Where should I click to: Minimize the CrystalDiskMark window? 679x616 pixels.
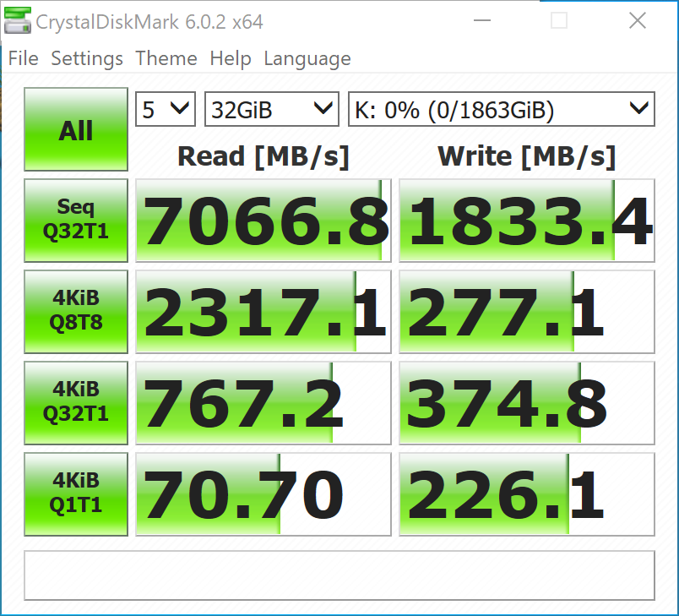tap(482, 20)
